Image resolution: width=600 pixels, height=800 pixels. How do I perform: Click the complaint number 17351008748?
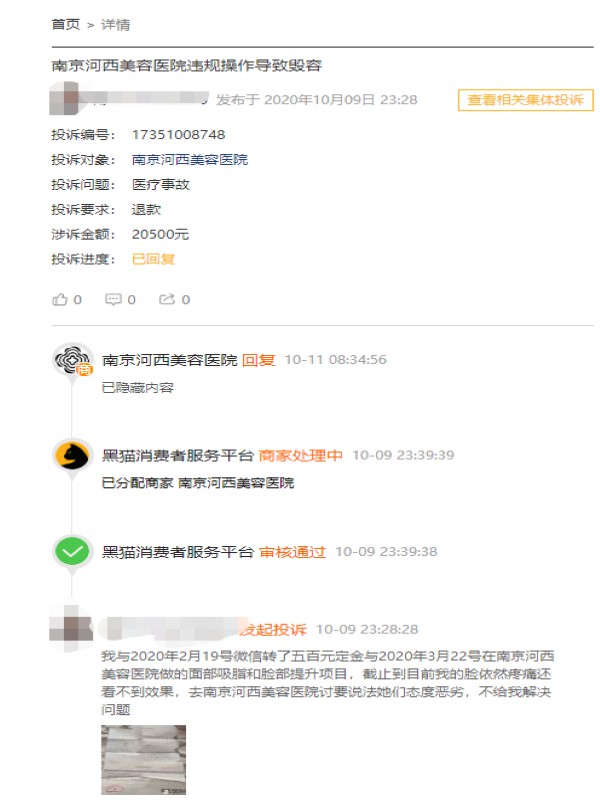coord(179,135)
